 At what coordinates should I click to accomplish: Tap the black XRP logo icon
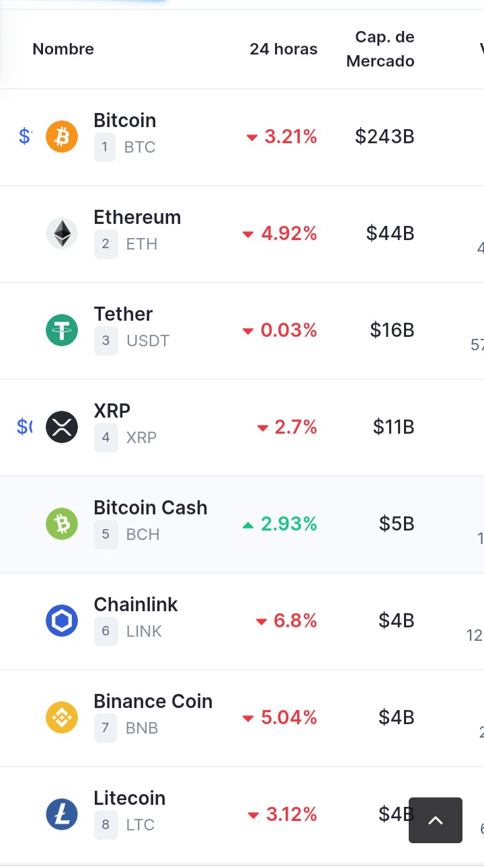coord(62,427)
